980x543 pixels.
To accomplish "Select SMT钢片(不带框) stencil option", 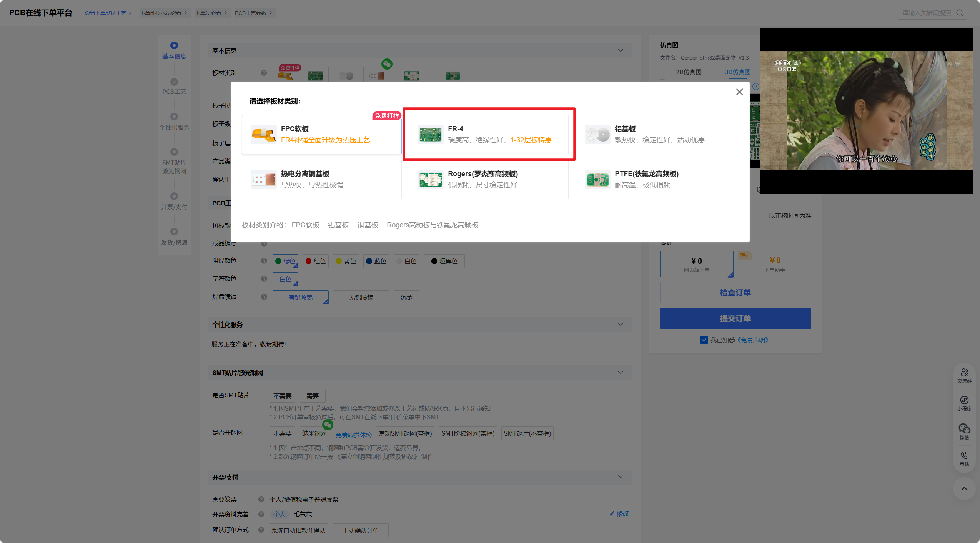I will pyautogui.click(x=527, y=433).
